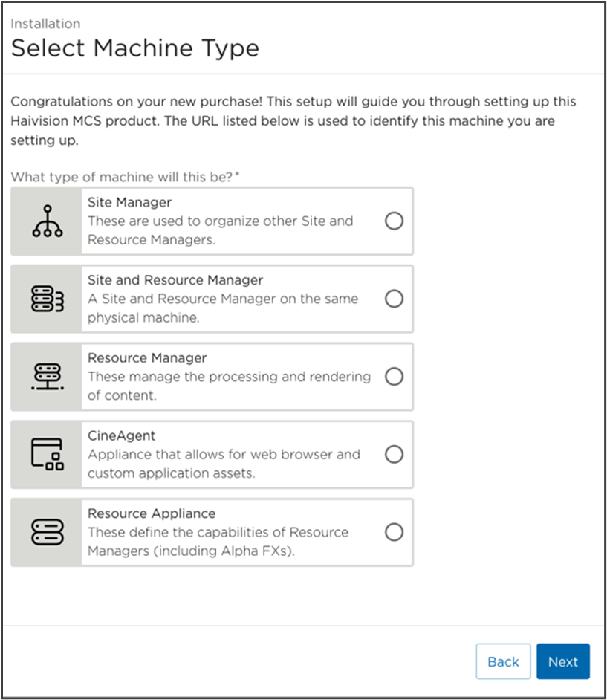Click the CineAgent browser window icon
This screenshot has width=607, height=700.
pyautogui.click(x=48, y=454)
